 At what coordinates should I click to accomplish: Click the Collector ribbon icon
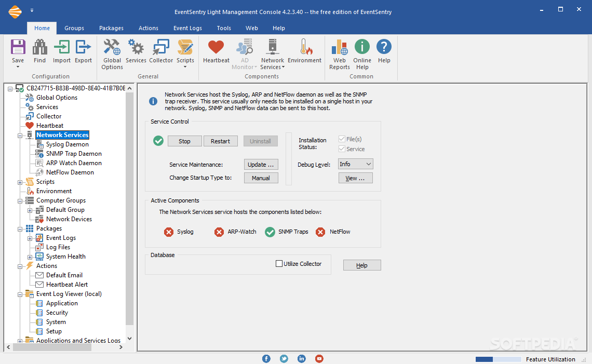(161, 47)
